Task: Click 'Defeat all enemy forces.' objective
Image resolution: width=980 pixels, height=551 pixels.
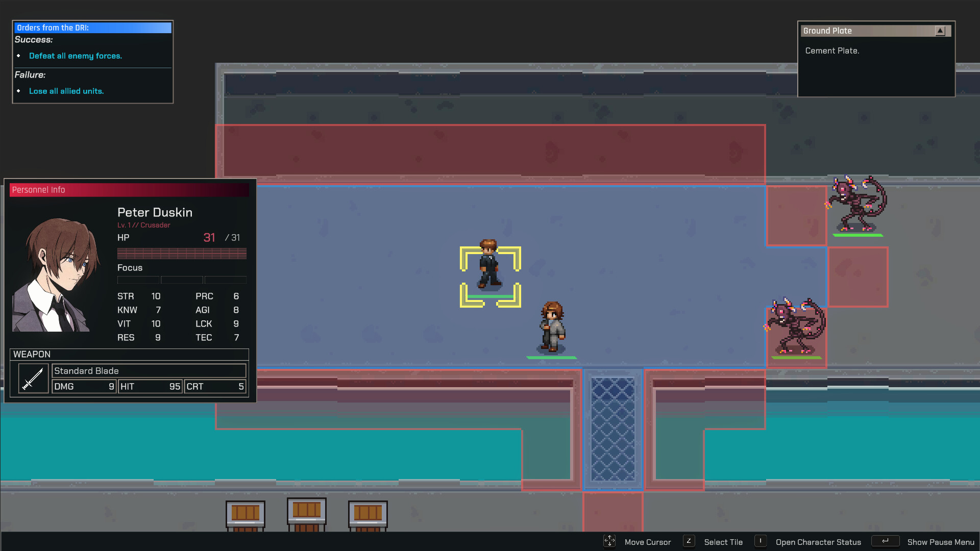Action: (76, 56)
